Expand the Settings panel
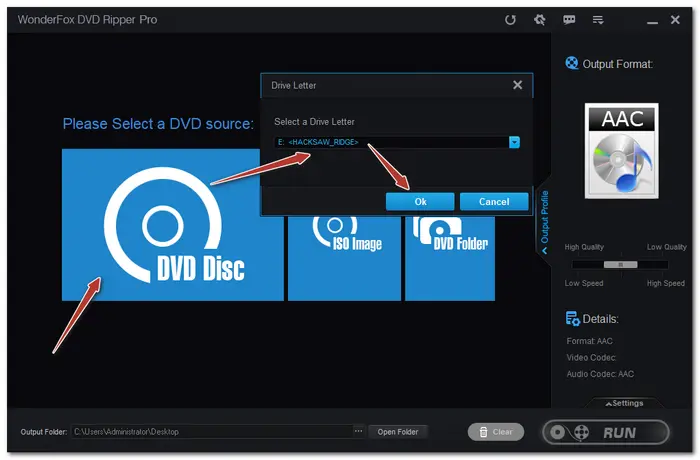 click(x=625, y=403)
